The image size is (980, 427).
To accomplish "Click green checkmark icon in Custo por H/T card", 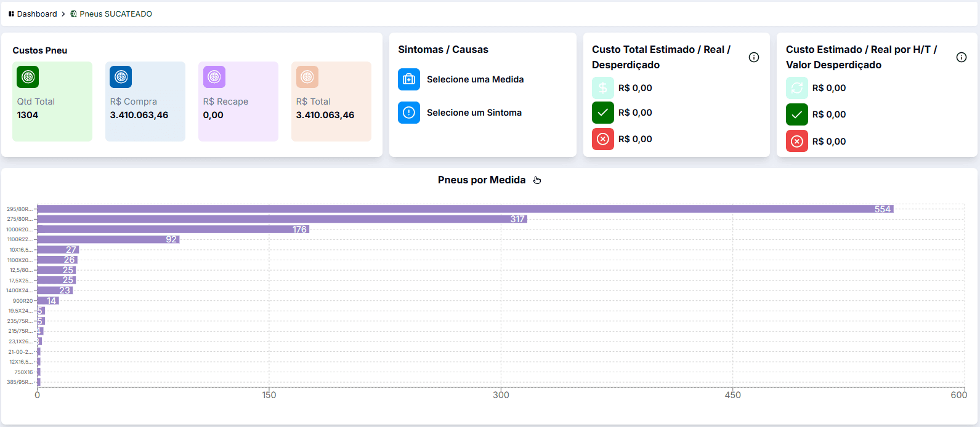I will tap(797, 114).
